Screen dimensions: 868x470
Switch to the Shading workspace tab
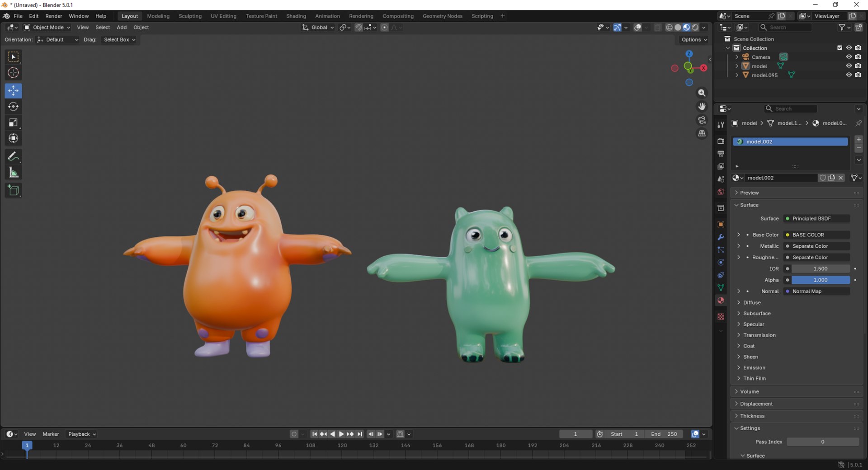coord(296,16)
